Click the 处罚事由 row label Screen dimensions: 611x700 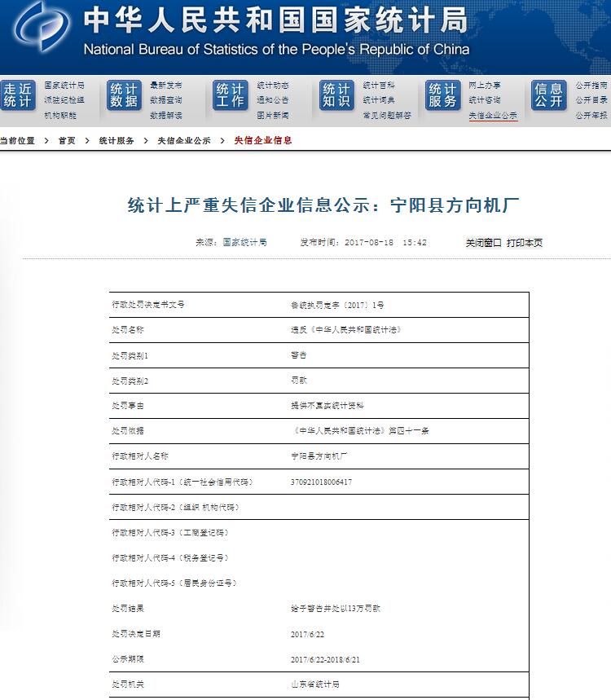(128, 406)
